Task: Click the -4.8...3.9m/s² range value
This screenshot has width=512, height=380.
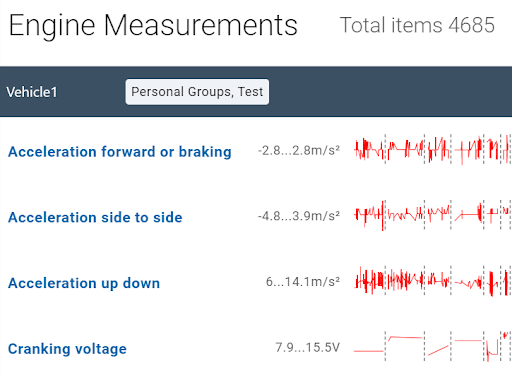Action: click(299, 216)
